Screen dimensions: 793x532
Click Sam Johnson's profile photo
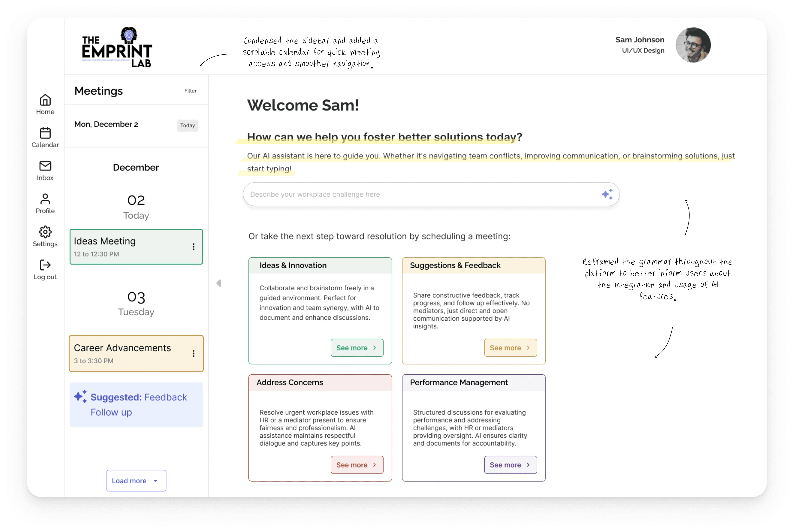coord(693,45)
